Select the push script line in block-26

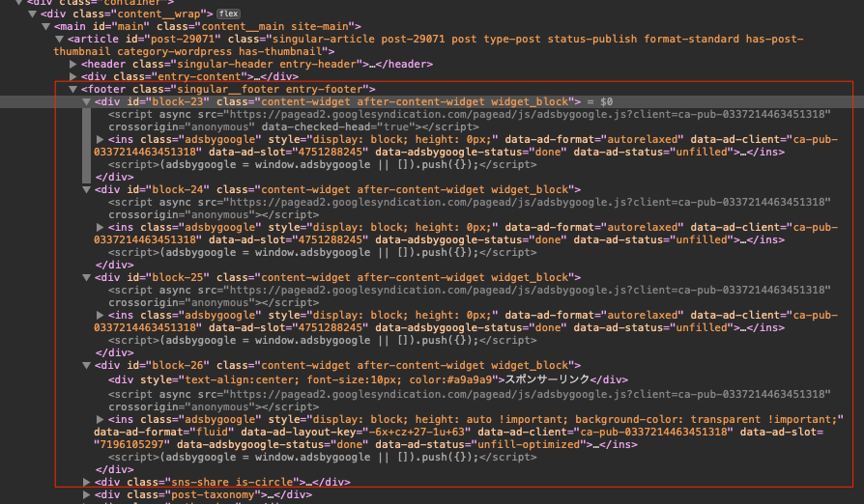[323, 458]
